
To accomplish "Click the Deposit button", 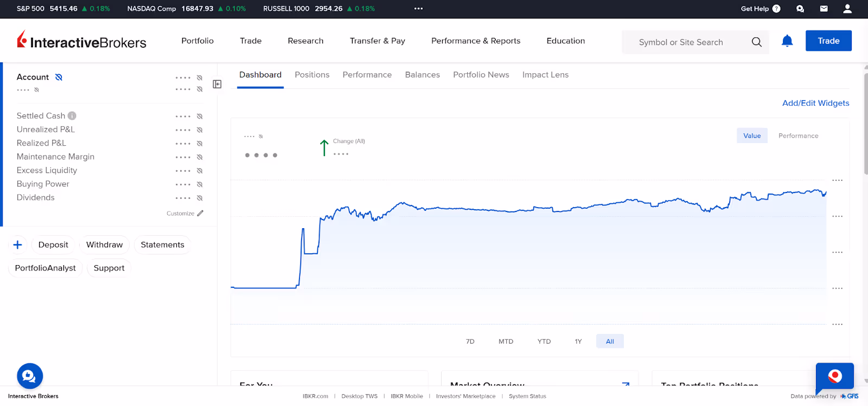I will click(53, 245).
